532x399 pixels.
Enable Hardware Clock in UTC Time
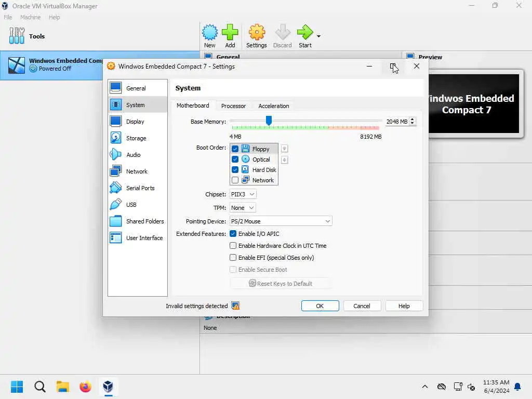[x=233, y=245]
